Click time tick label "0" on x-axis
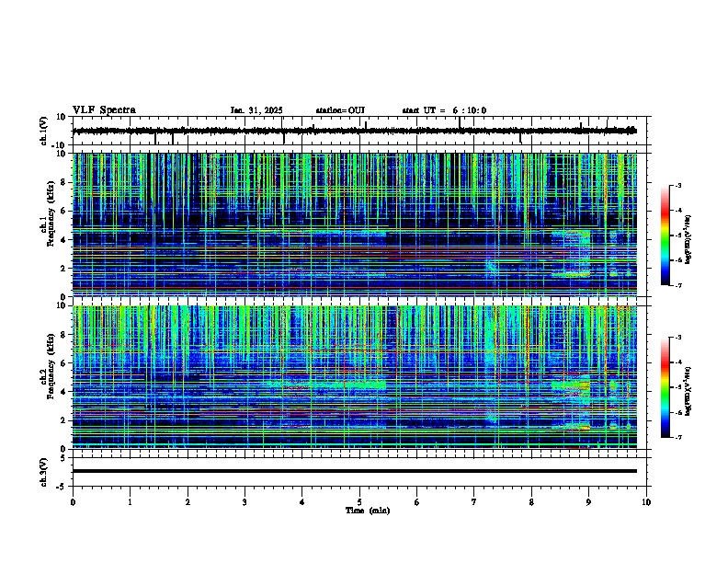This screenshot has height=563, width=728. pyautogui.click(x=73, y=502)
